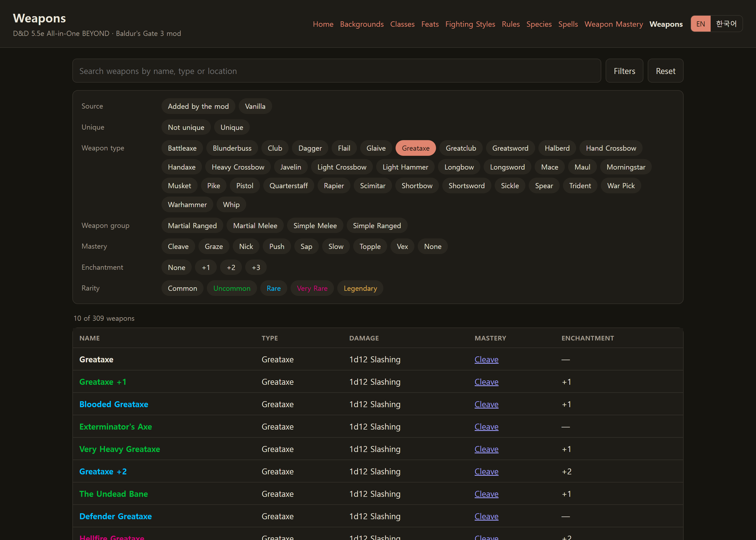Select the Very Heavy Greataxe row name
The image size is (756, 540).
[119, 449]
